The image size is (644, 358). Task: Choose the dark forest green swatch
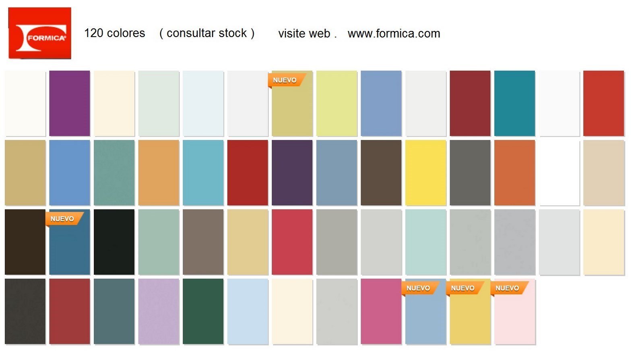tap(203, 311)
